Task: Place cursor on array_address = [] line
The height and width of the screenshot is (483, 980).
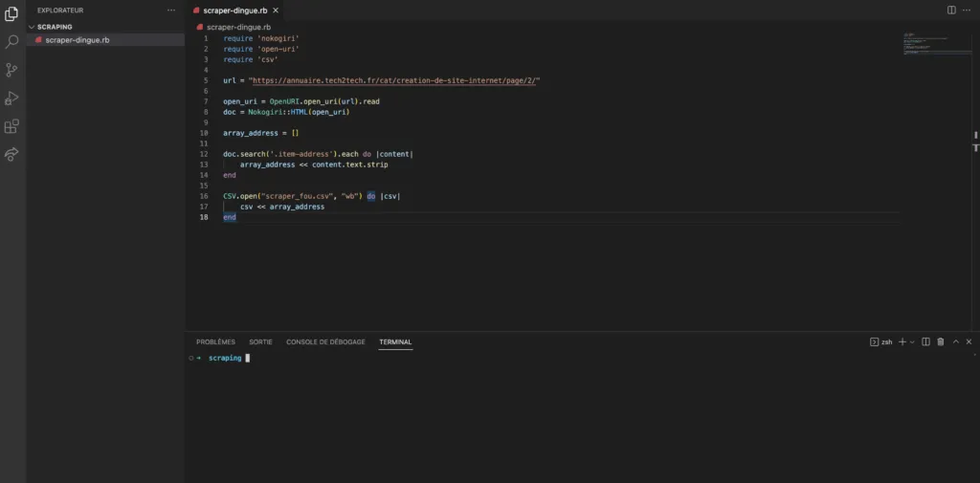Action: [x=261, y=133]
